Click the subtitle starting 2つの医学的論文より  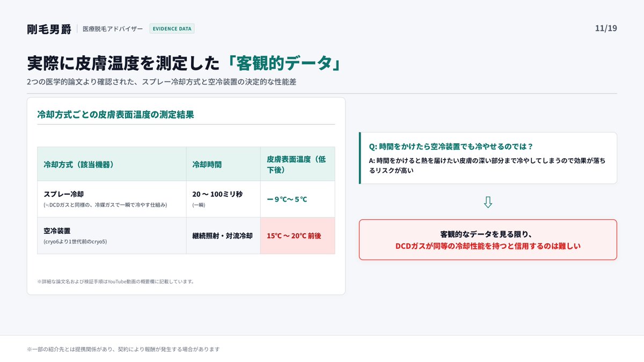click(162, 82)
